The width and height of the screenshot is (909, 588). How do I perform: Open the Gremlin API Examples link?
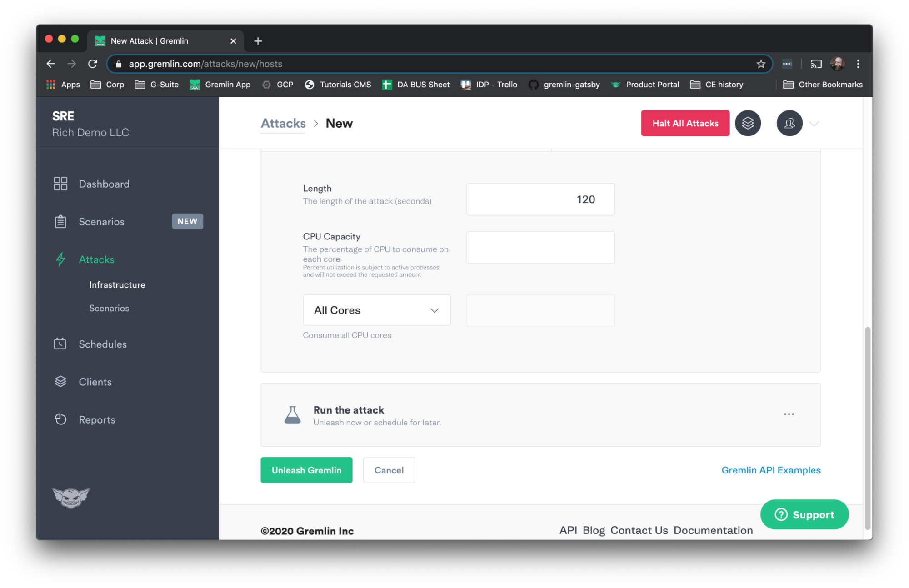tap(771, 470)
